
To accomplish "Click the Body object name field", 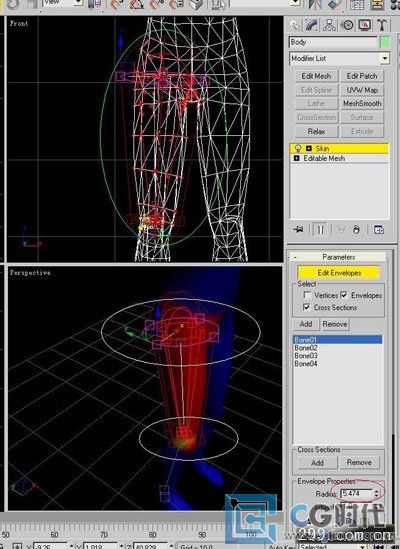I will 333,42.
